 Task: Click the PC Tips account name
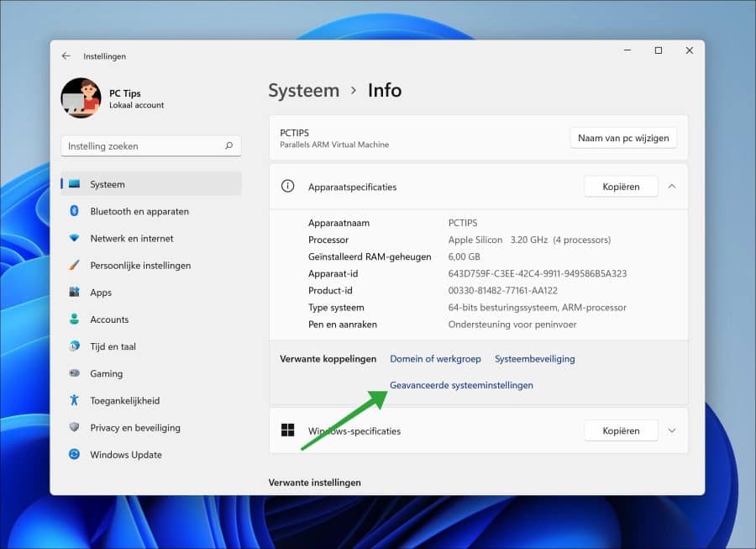click(125, 93)
